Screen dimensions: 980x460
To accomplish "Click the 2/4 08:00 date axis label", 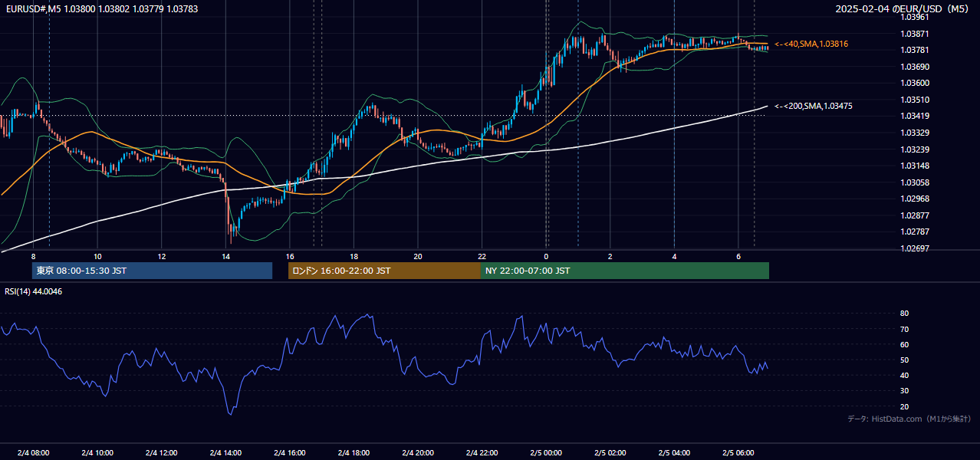I will click(33, 452).
